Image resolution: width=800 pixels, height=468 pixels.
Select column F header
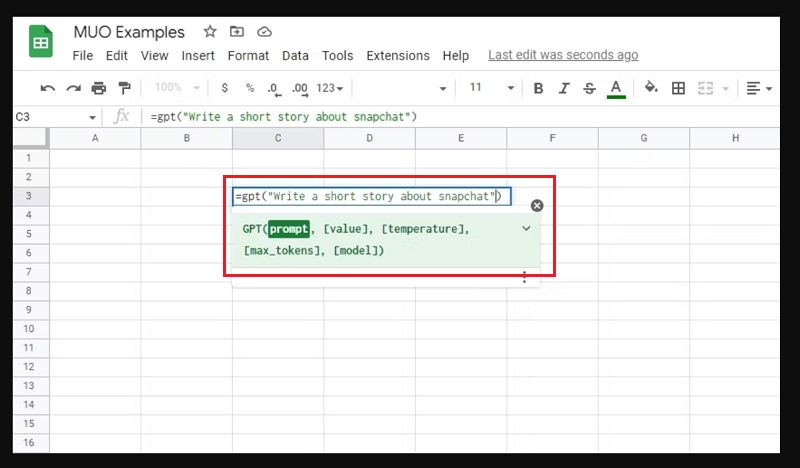coord(553,138)
